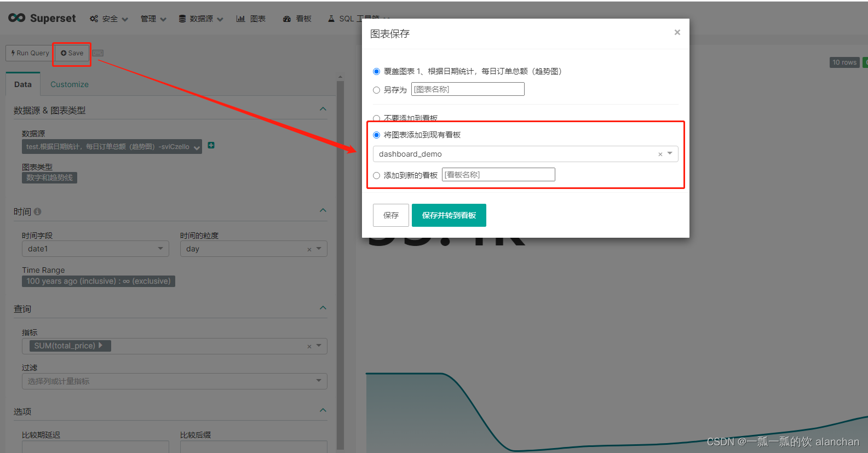Select 将图表添加到现有看板 radio option
The height and width of the screenshot is (453, 868).
(x=376, y=135)
